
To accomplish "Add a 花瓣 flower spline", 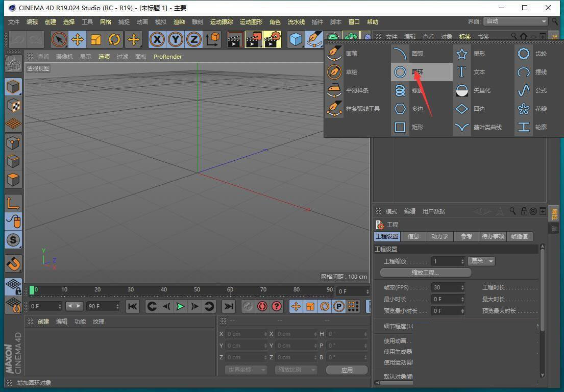I will pos(538,109).
